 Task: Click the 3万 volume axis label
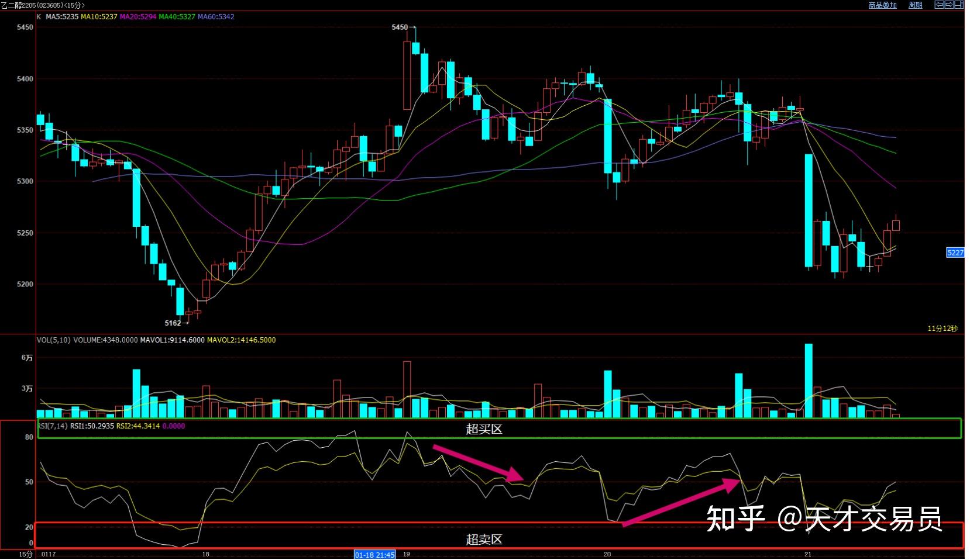27,388
